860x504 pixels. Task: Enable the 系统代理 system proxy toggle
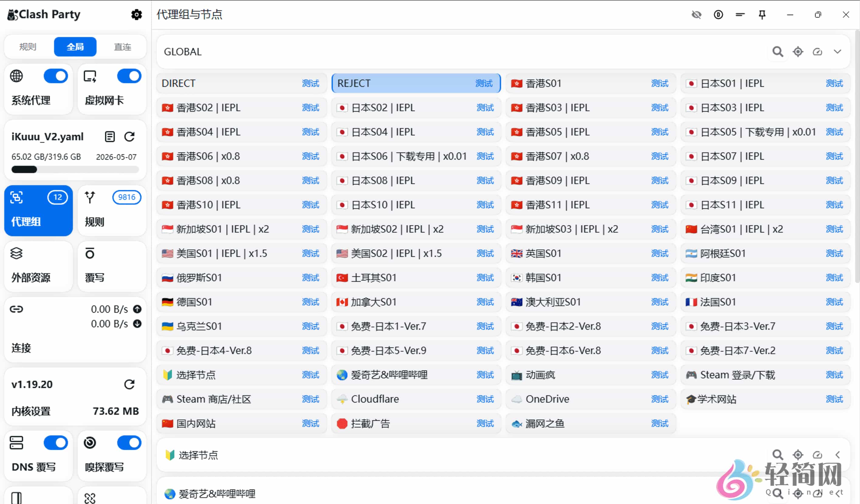(x=56, y=76)
